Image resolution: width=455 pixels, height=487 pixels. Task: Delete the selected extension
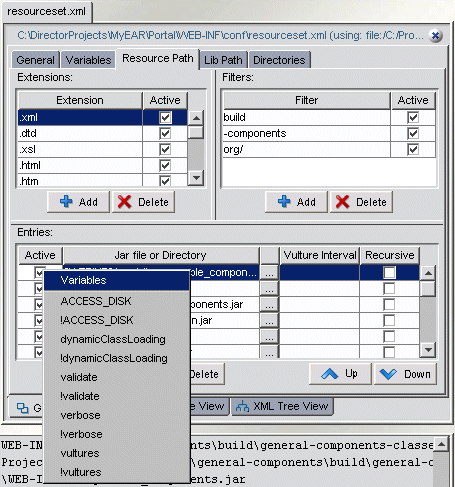pyautogui.click(x=143, y=202)
